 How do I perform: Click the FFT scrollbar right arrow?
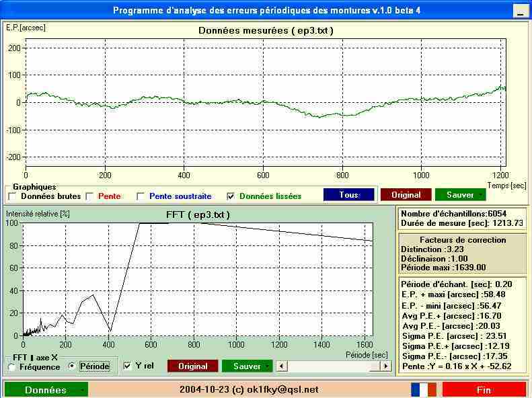(x=385, y=366)
